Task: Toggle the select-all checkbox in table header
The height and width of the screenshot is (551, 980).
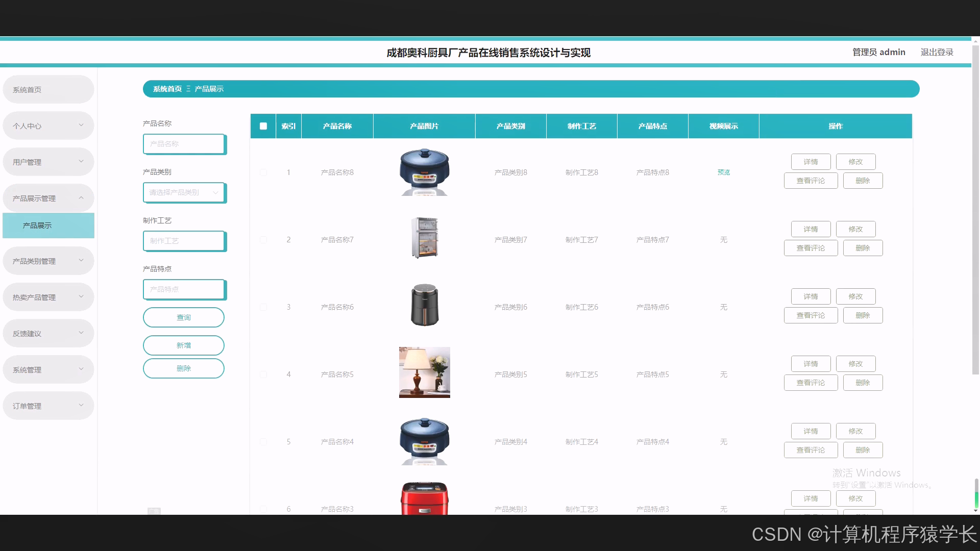Action: [x=263, y=126]
